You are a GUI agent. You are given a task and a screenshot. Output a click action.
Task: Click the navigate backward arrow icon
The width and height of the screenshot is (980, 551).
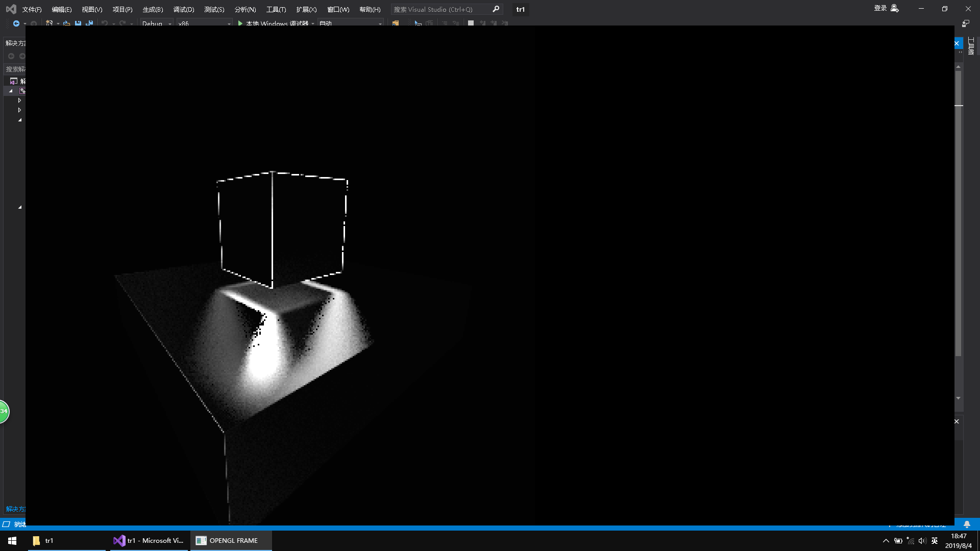[16, 23]
